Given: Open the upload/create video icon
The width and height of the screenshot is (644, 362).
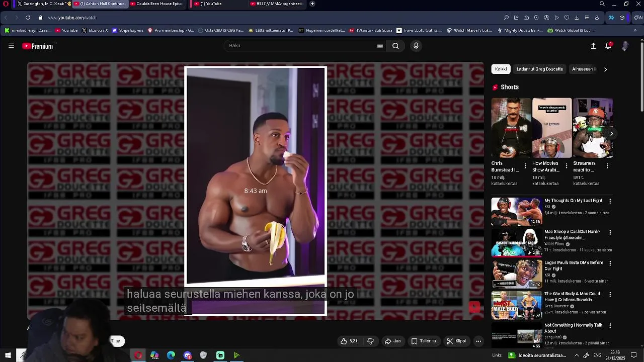Looking at the screenshot, I should point(593,46).
